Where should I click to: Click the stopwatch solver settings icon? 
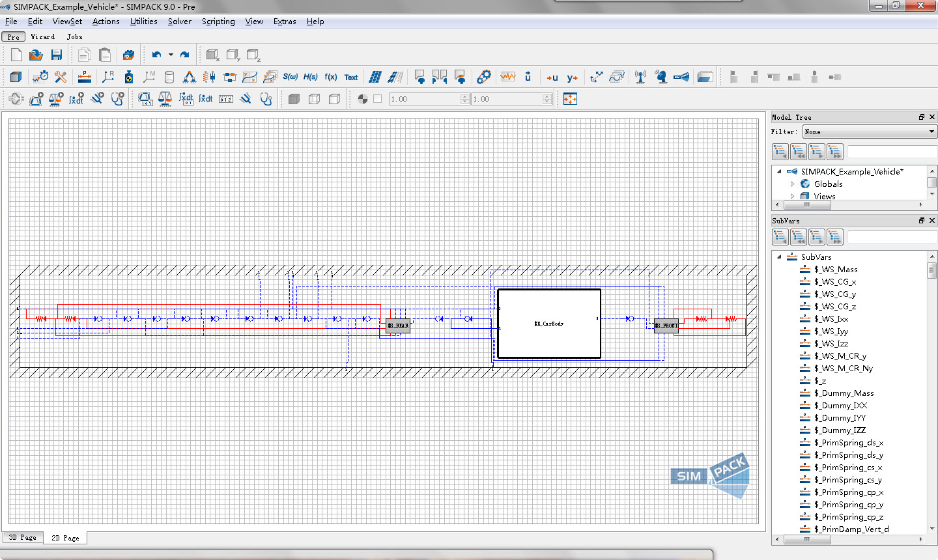[40, 77]
